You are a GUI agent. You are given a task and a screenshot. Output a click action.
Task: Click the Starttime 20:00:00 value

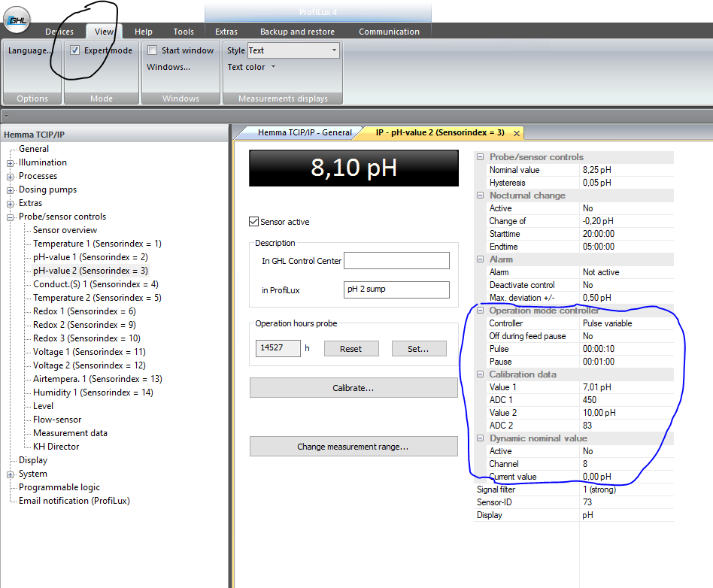627,234
